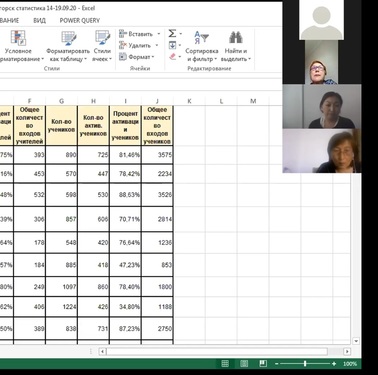Expand the Format (Формат) dropdown
This screenshot has width=378, height=375.
pos(153,57)
